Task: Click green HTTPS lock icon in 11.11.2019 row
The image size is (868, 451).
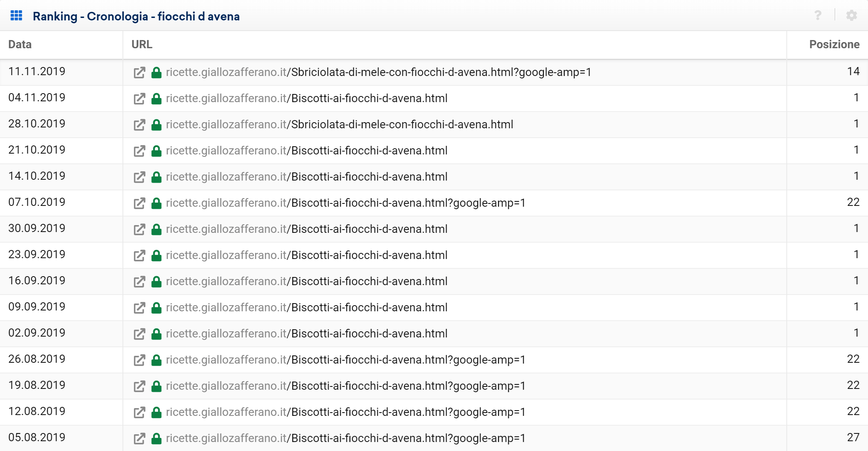Action: (156, 72)
